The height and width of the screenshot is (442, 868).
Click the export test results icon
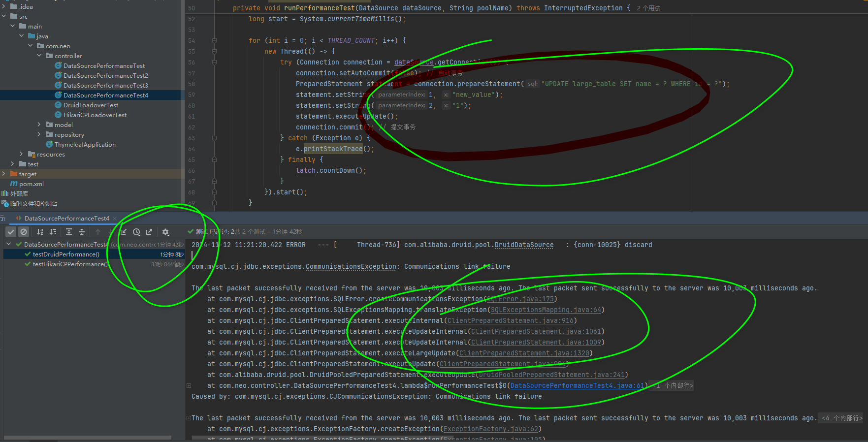point(149,232)
